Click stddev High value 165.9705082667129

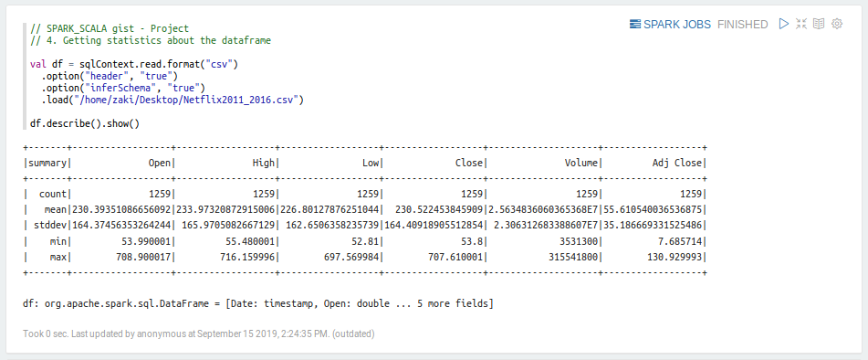pos(228,226)
